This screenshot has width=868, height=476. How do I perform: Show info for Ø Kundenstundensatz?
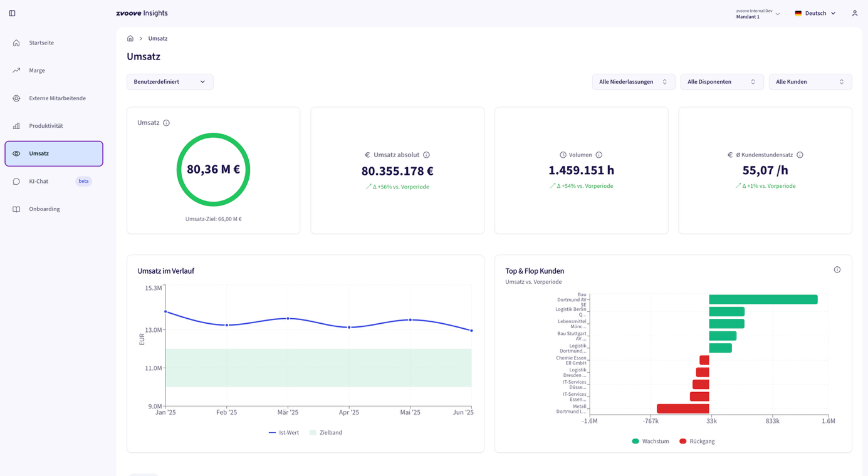pos(800,155)
